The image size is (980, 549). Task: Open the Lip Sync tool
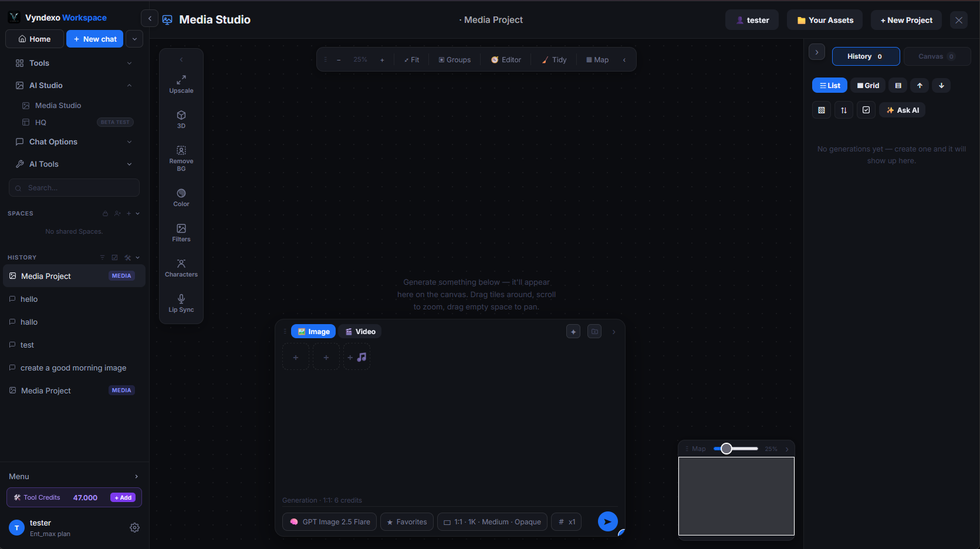tap(181, 303)
